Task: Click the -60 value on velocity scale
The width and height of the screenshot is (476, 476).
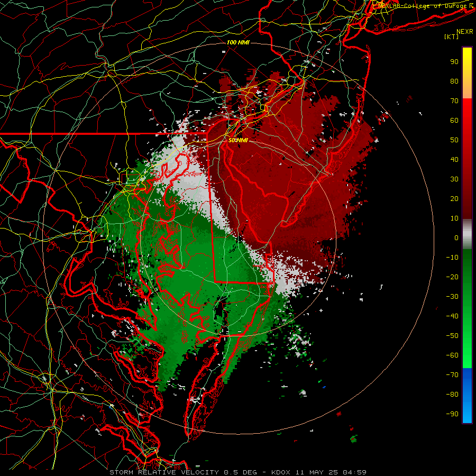Action: tap(452, 355)
